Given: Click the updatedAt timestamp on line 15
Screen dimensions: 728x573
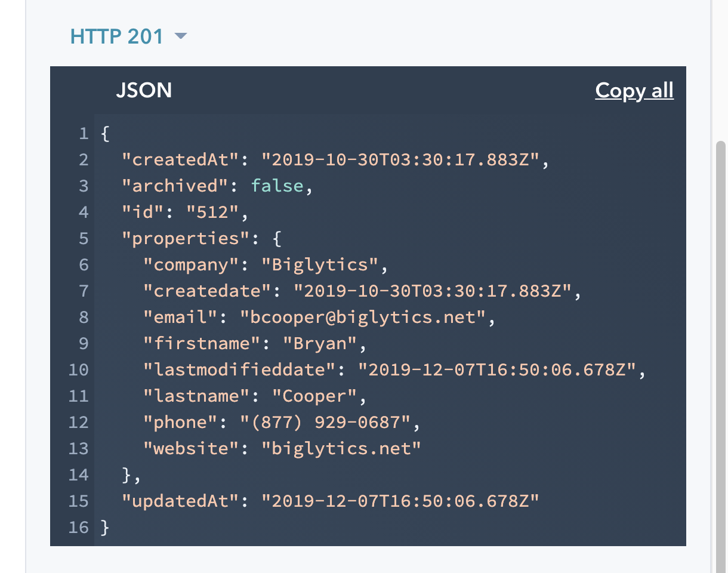Looking at the screenshot, I should pos(400,501).
